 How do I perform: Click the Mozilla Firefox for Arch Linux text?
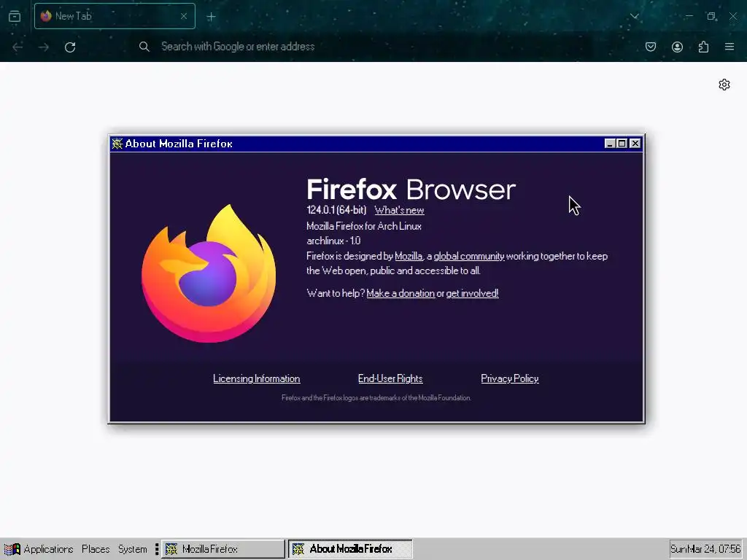[364, 226]
